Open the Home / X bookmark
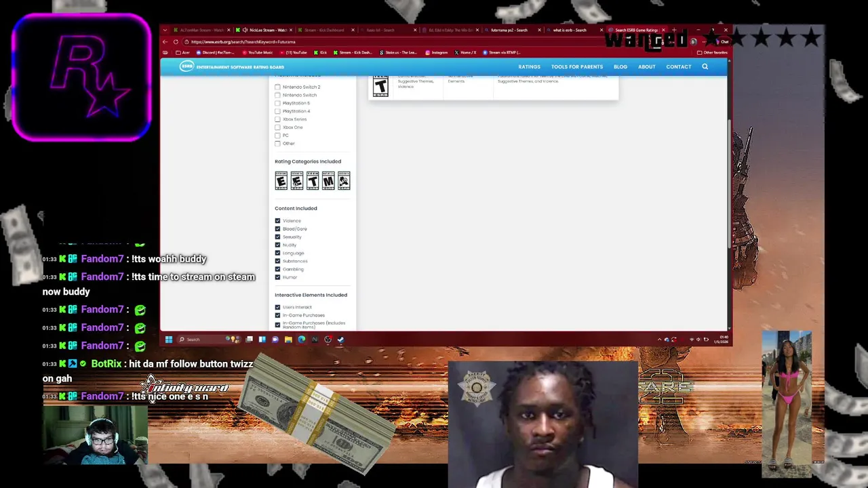Screen dimensions: 868x488 pyautogui.click(x=465, y=52)
